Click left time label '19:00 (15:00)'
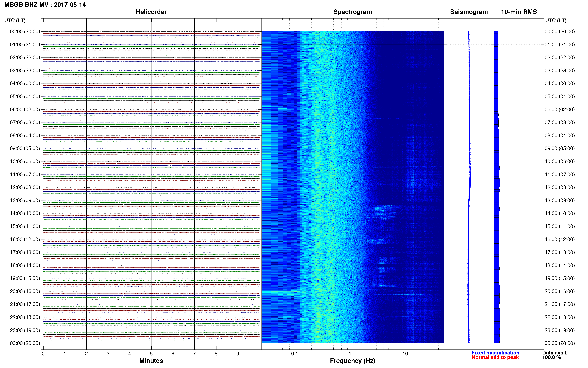 pyautogui.click(x=25, y=278)
